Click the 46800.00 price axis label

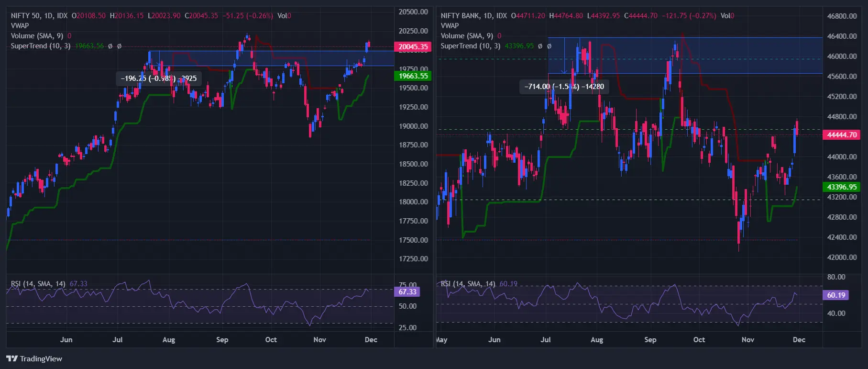pos(842,16)
